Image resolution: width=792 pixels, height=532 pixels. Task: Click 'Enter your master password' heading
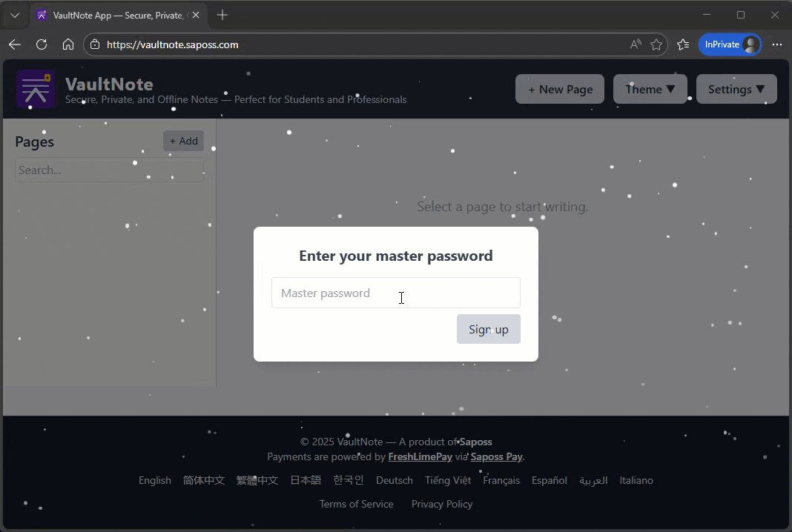pyautogui.click(x=396, y=256)
